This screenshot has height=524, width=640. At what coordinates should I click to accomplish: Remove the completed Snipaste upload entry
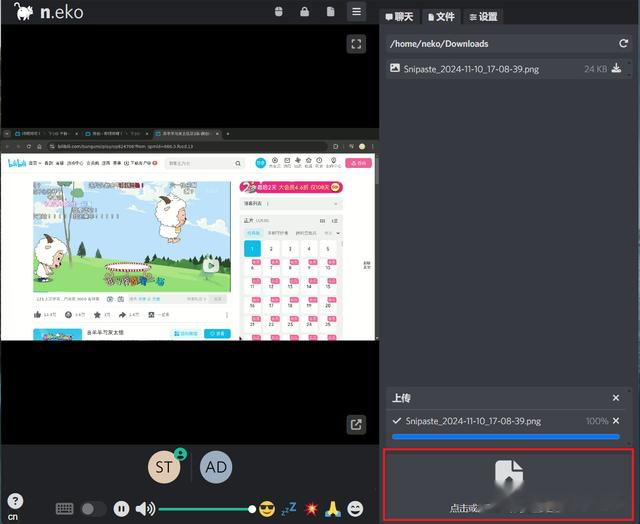point(616,420)
